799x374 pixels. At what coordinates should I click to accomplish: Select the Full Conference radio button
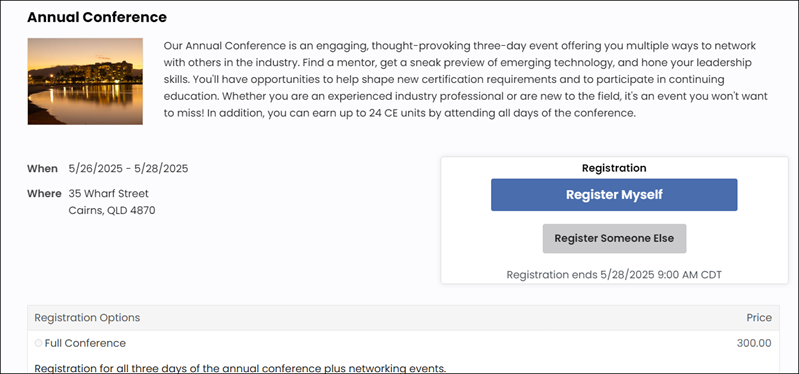pos(38,343)
